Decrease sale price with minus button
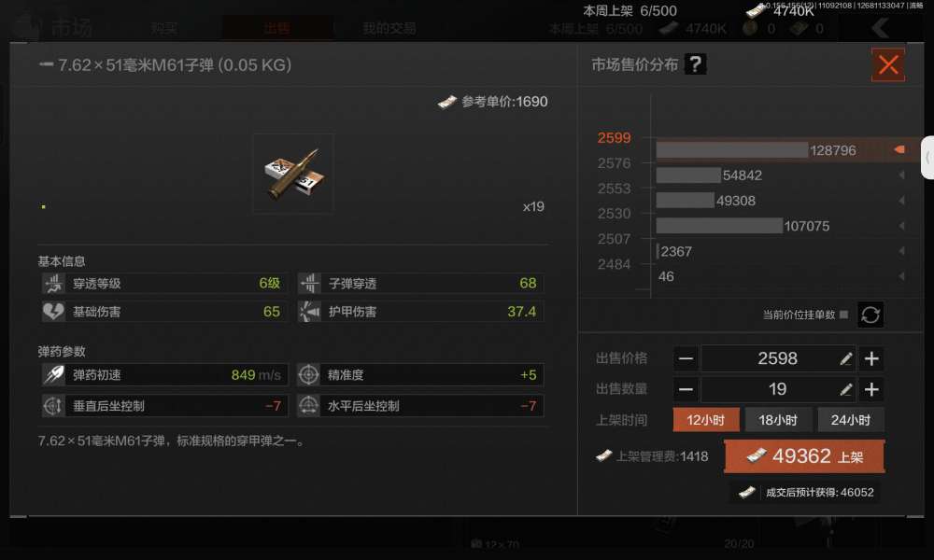 686,358
